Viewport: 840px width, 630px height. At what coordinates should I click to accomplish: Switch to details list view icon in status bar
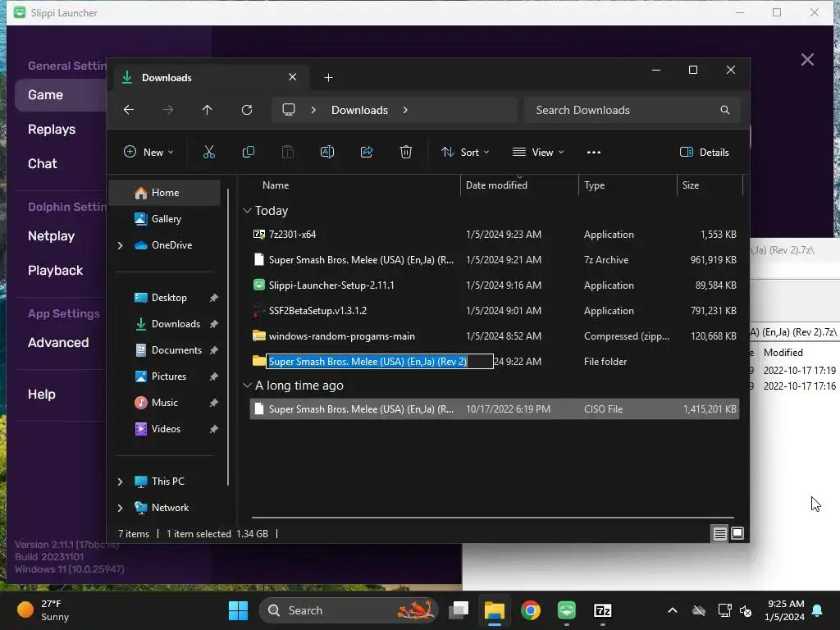[x=720, y=533]
